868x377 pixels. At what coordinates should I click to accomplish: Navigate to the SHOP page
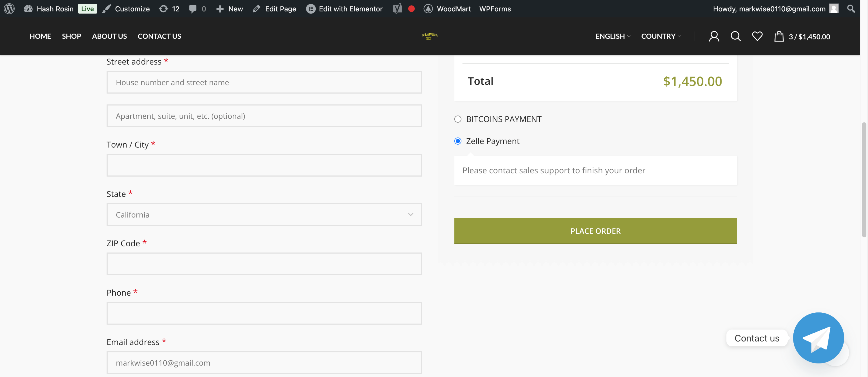pyautogui.click(x=71, y=36)
